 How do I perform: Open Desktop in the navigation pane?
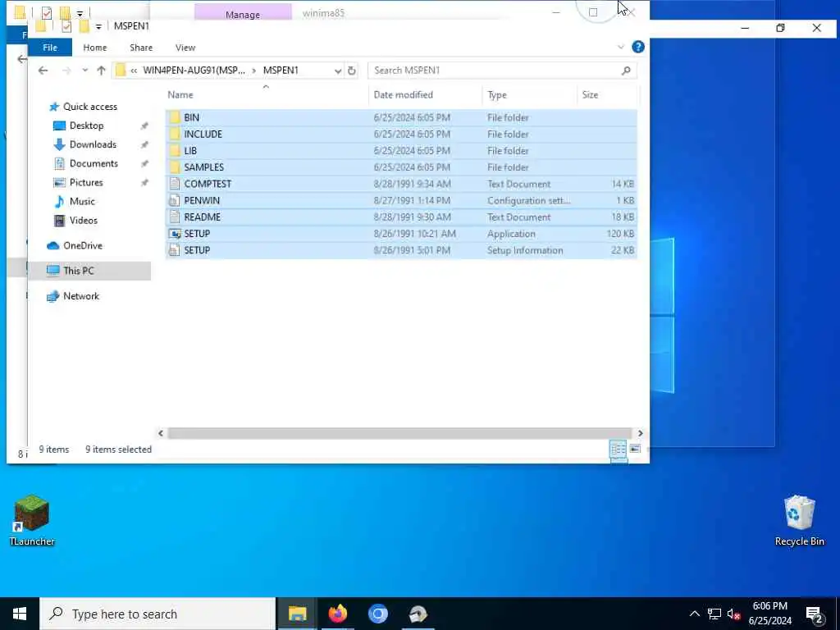pos(86,126)
